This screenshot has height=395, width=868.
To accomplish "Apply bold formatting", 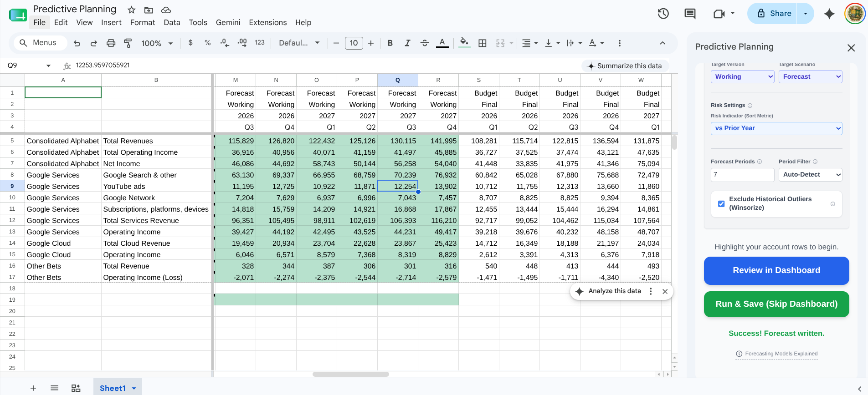I will [390, 43].
